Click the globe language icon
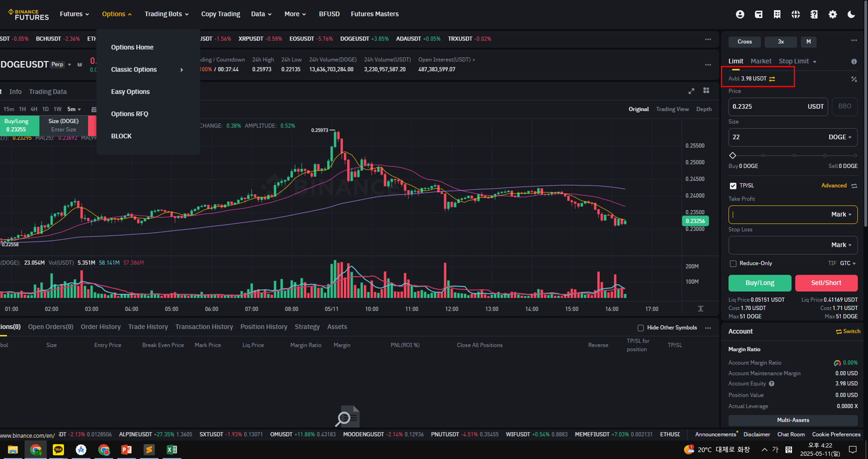Image resolution: width=868 pixels, height=459 pixels. [796, 14]
